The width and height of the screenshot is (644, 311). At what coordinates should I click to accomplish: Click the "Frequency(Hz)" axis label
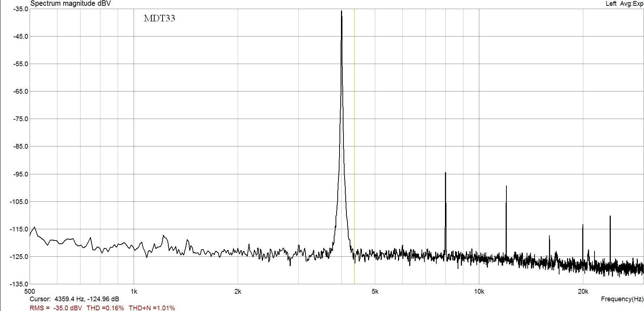pyautogui.click(x=622, y=299)
